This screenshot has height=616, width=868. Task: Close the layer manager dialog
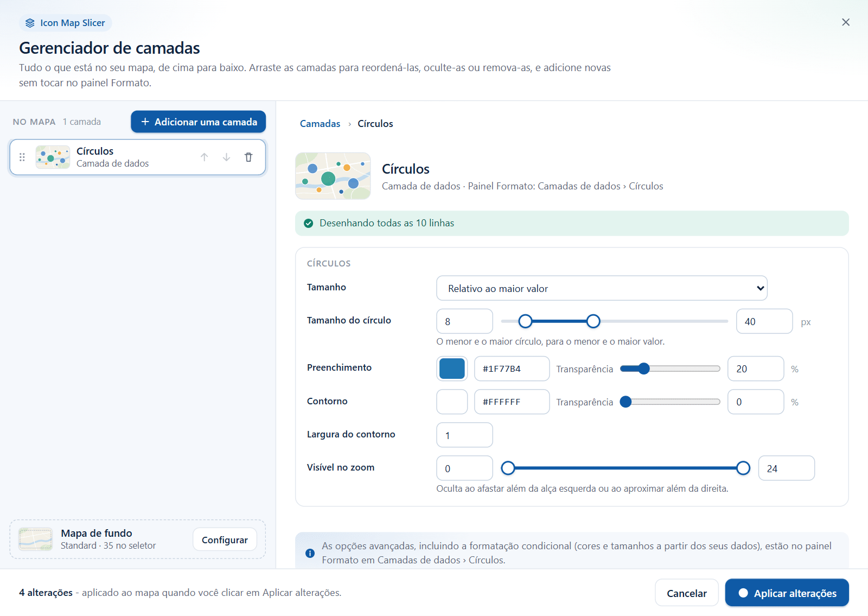846,22
